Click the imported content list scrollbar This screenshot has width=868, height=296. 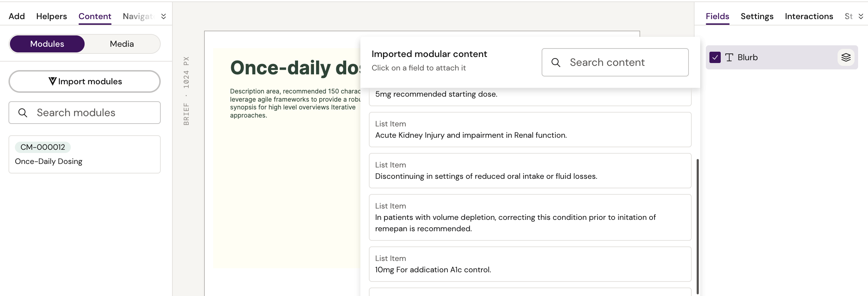tap(697, 227)
